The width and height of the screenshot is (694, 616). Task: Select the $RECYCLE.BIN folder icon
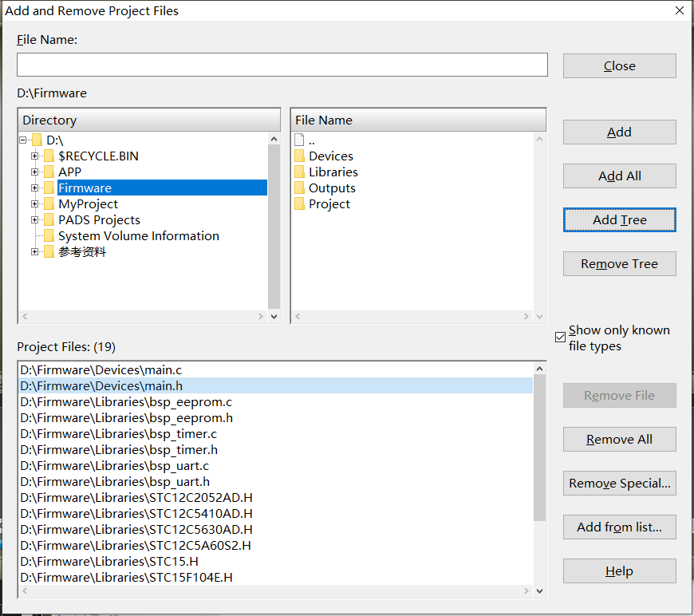[x=49, y=156]
